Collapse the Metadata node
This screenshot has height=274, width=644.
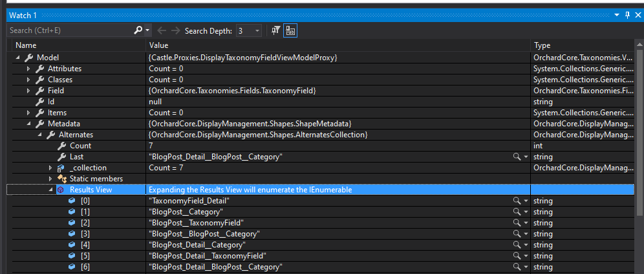tap(28, 124)
